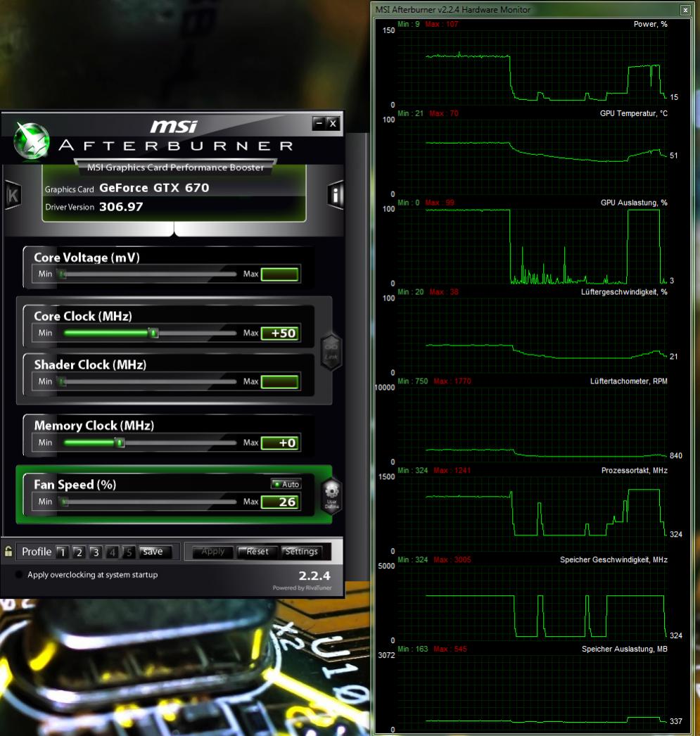700x736 pixels.
Task: Toggle the profile lock padlock icon
Action: (x=8, y=551)
